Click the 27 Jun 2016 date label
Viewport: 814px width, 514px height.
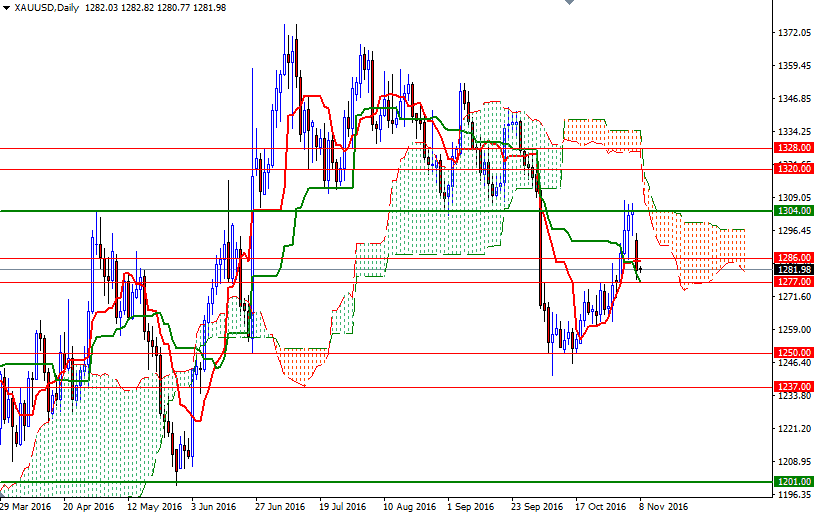280,506
